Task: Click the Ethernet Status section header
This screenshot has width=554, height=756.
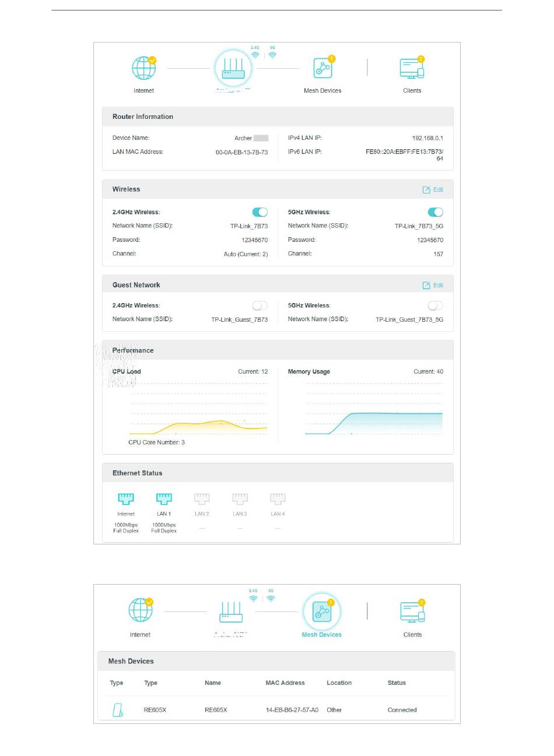Action: click(x=278, y=473)
